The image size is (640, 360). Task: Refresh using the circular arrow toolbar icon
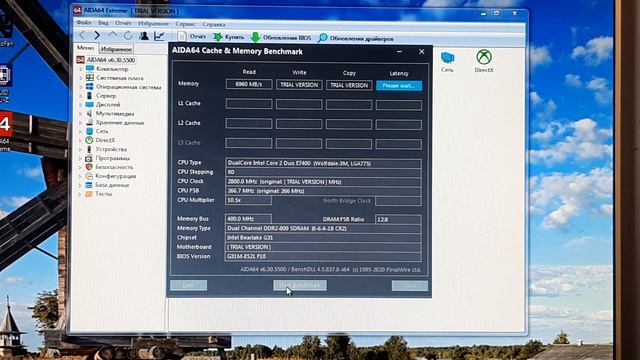tap(128, 36)
